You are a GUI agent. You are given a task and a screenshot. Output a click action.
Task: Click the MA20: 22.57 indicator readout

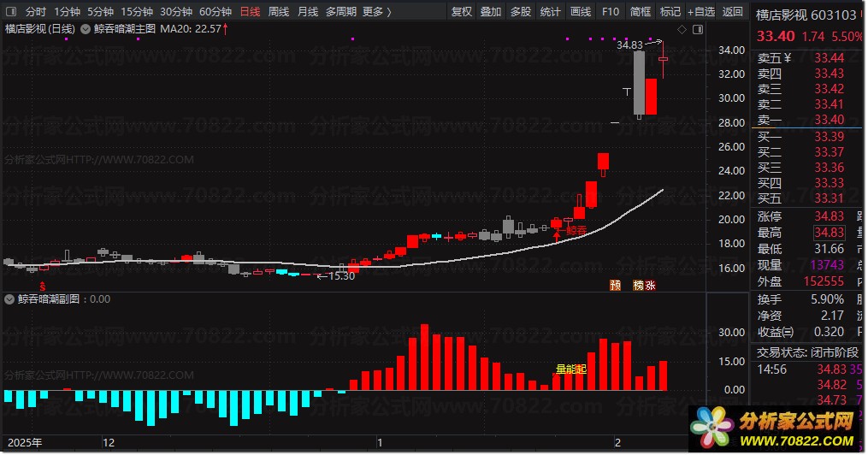[x=193, y=29]
